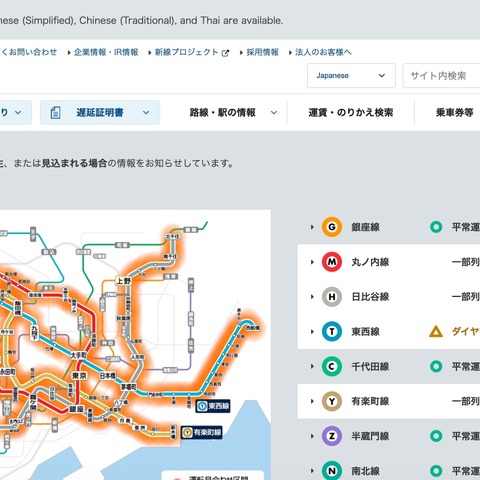The height and width of the screenshot is (480, 480).
Task: Click the Tozai Line T icon
Action: (332, 332)
